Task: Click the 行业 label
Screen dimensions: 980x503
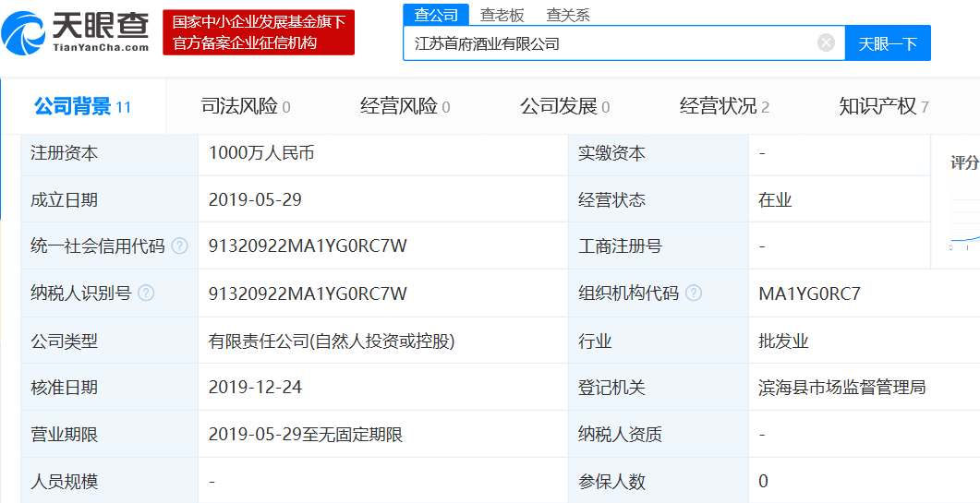Action: 595,341
